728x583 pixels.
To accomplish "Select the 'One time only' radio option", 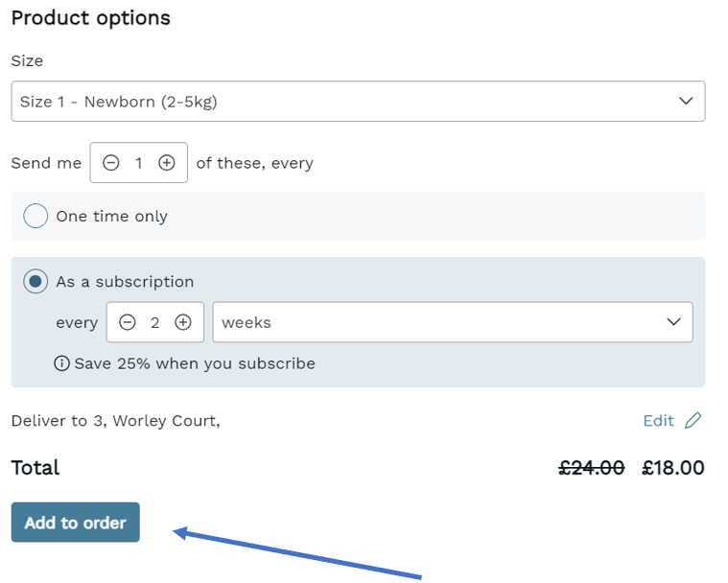I will pos(35,216).
